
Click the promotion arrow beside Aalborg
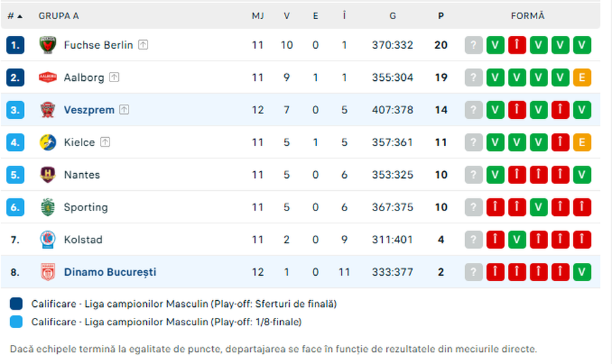(x=114, y=77)
